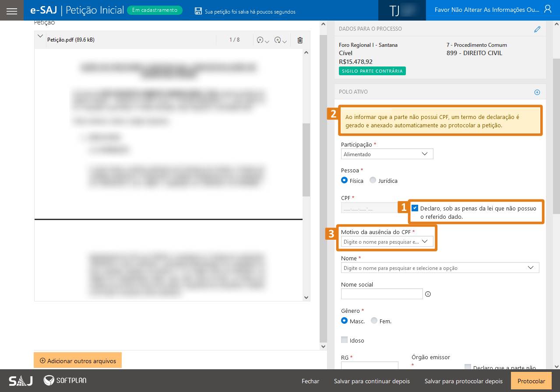Screen dimensions: 560x392
Task: Open the hamburger main menu
Action: pos(12,10)
